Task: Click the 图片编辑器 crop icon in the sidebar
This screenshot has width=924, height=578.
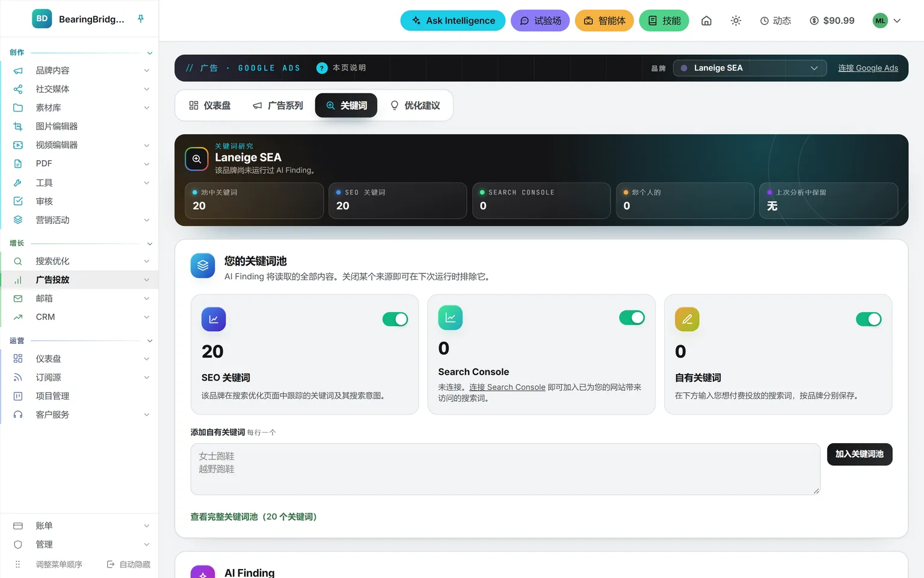Action: tap(18, 126)
